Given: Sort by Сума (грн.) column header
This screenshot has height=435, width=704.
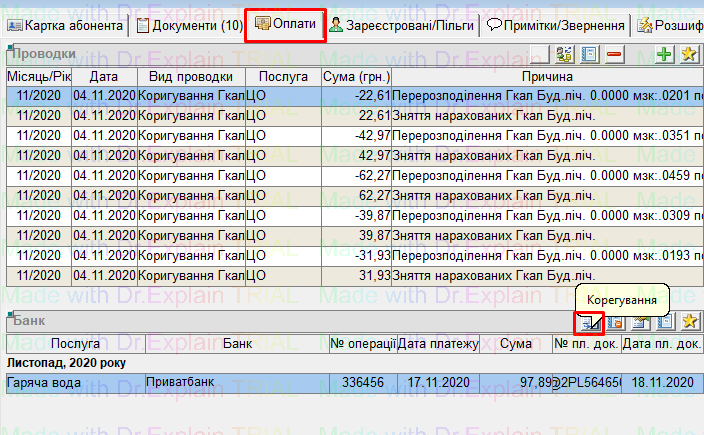Looking at the screenshot, I should [x=356, y=76].
